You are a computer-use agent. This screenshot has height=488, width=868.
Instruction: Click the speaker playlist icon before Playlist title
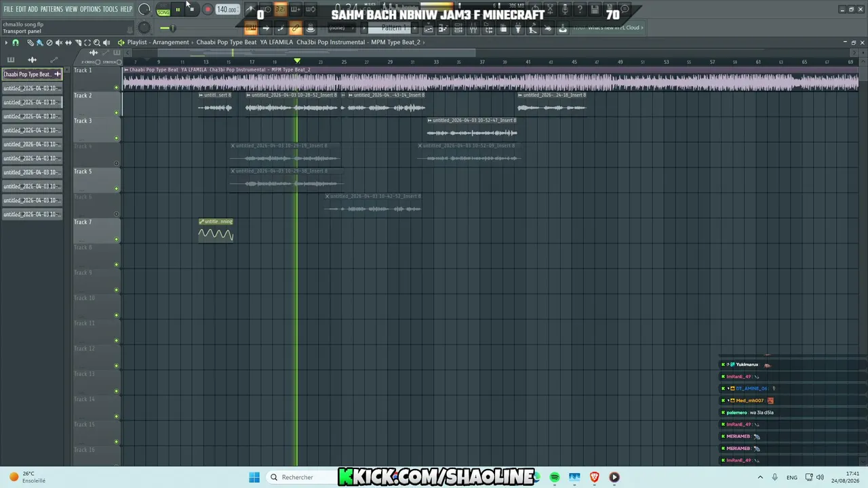(121, 43)
